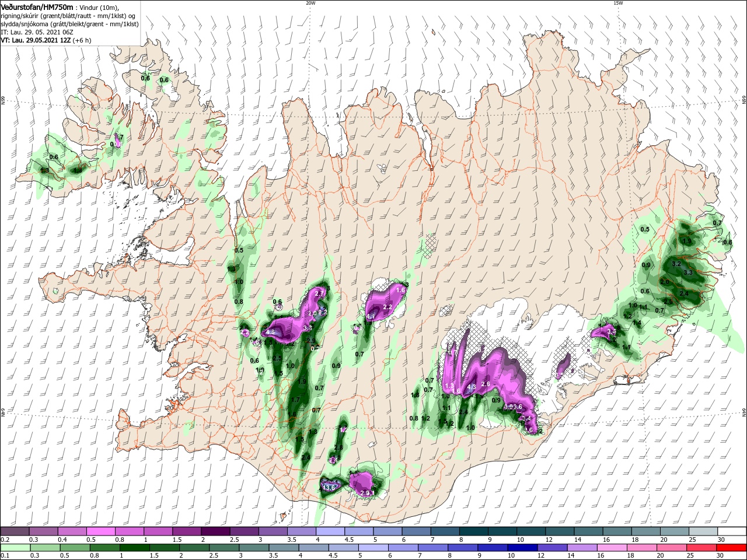
Task: Click the 'VT: Lau. 29.05.2021 12Z (+6 h)' line
Action: click(x=46, y=40)
